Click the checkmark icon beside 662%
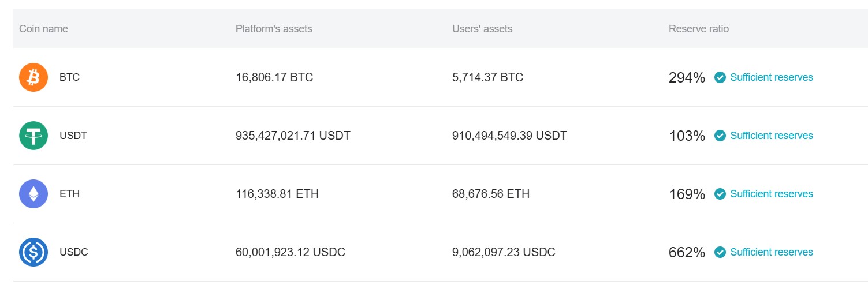 point(720,252)
